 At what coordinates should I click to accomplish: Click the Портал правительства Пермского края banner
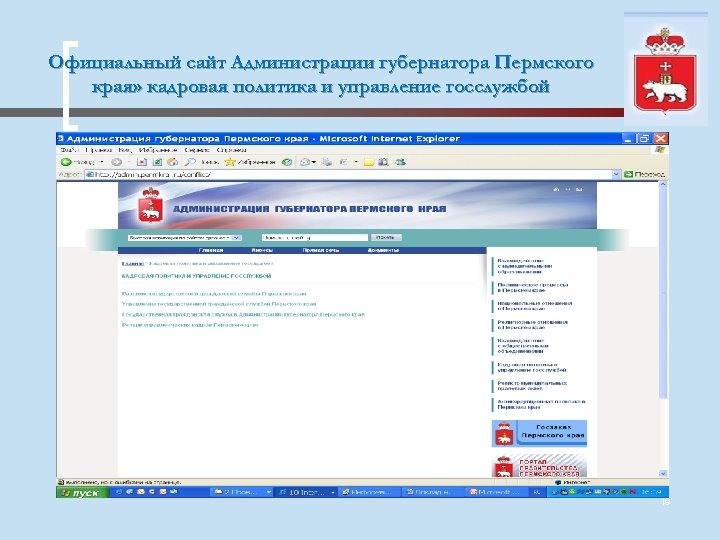pos(539,466)
